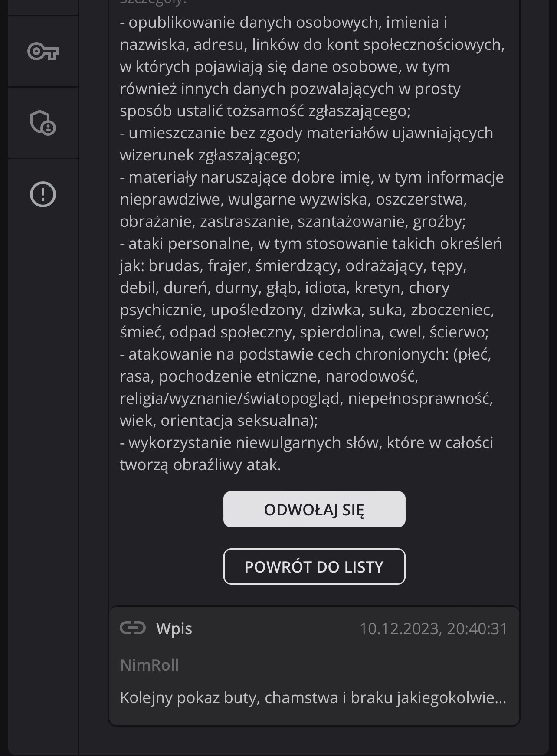Click the 'wizerunek zgłaszającego;' text line
The image size is (557, 756).
pyautogui.click(x=210, y=155)
